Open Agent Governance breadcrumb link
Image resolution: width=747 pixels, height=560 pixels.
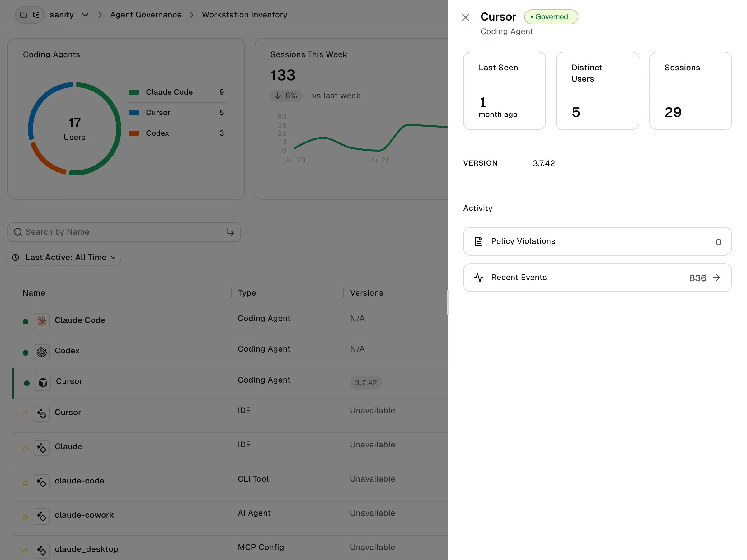pyautogui.click(x=146, y=15)
